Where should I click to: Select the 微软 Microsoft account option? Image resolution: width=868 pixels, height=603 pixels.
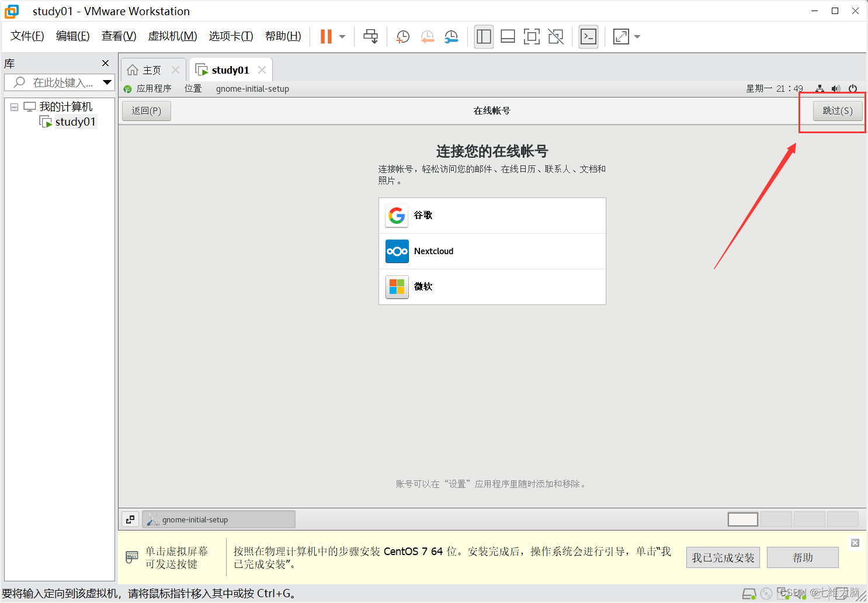pyautogui.click(x=492, y=287)
